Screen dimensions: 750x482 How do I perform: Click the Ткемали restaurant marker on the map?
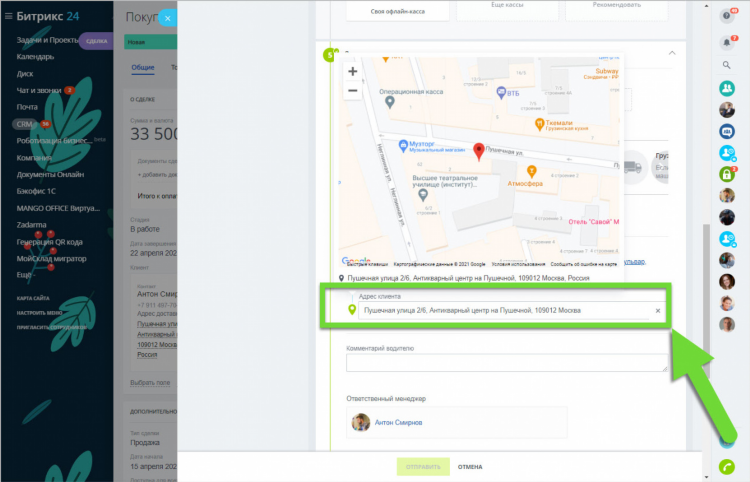(539, 124)
